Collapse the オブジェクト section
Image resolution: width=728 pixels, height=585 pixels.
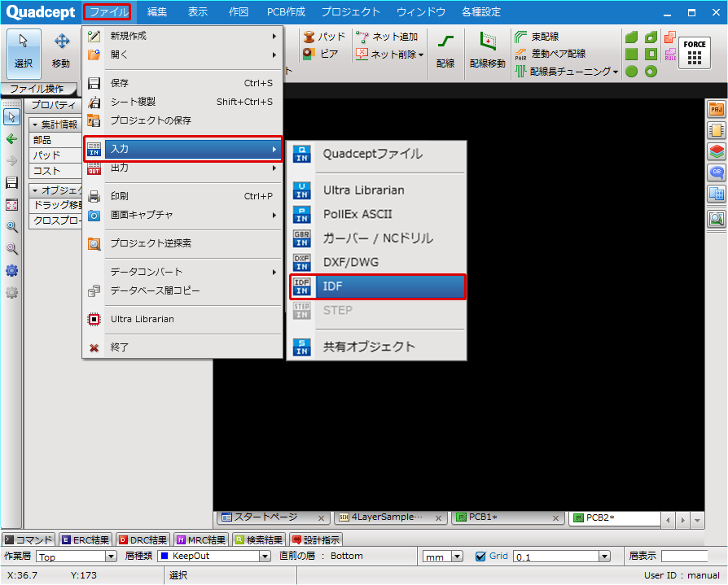(x=35, y=190)
